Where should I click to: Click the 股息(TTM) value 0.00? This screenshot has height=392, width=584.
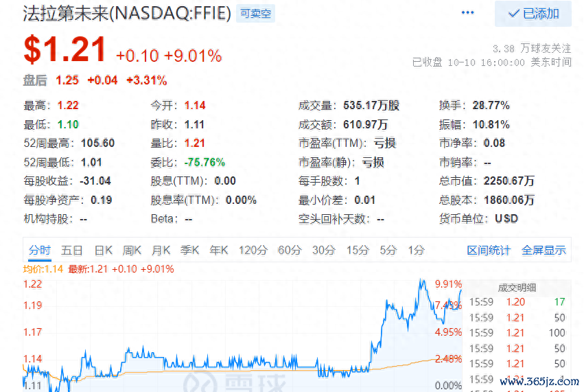click(x=225, y=181)
